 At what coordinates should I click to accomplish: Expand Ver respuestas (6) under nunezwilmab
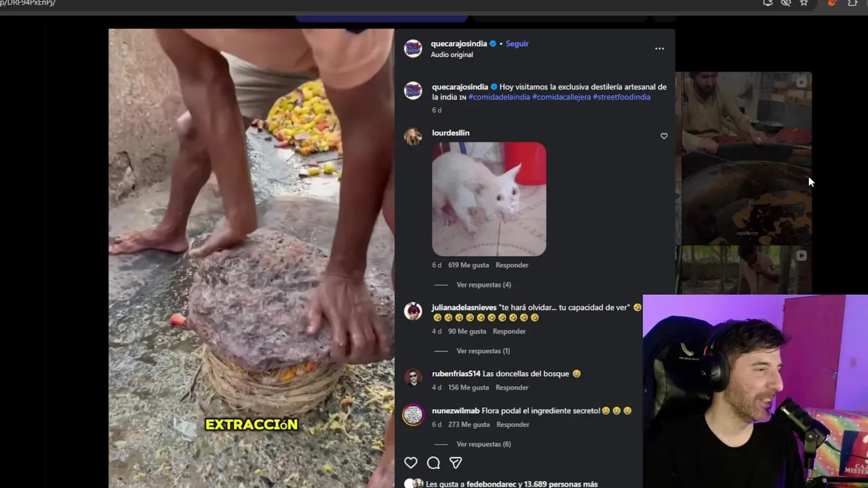pyautogui.click(x=484, y=444)
